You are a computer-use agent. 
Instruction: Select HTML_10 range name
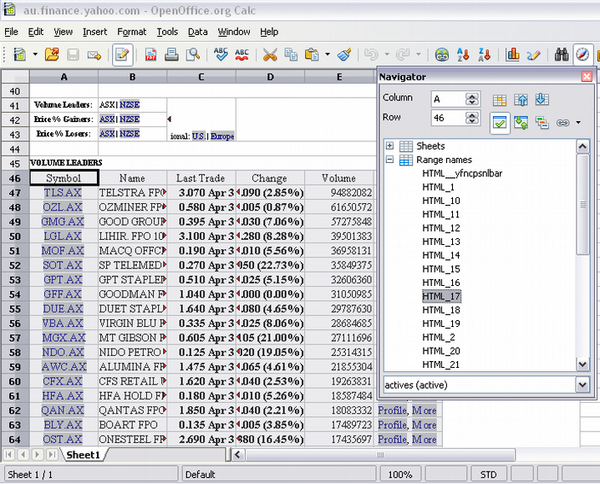point(441,201)
